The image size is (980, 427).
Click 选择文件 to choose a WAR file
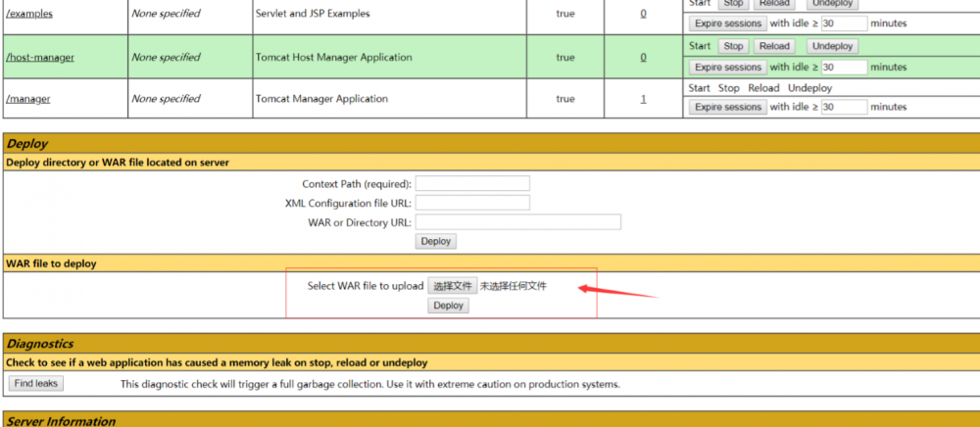point(453,286)
